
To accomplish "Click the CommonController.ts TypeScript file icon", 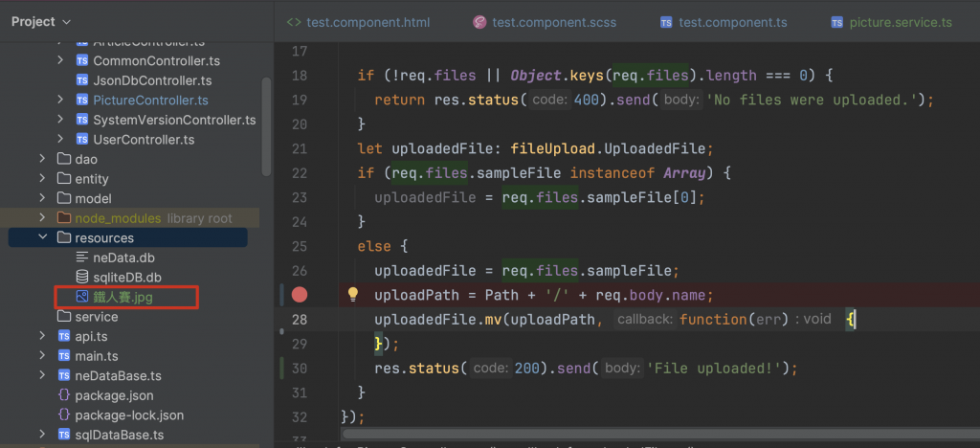I will click(x=81, y=60).
